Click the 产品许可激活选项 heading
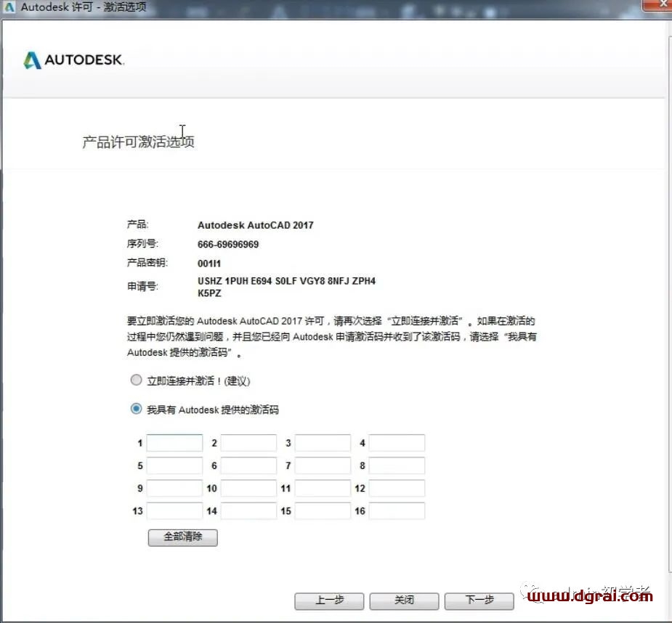Viewport: 672px width, 623px height. click(x=138, y=142)
